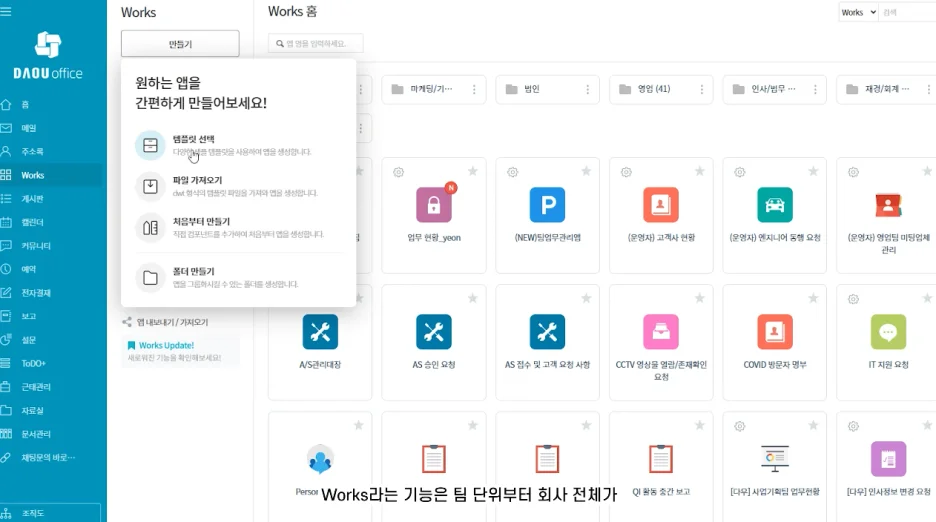Favorite the CCTV 영상물 app star
Viewport: 936px width, 522px height.
point(700,298)
